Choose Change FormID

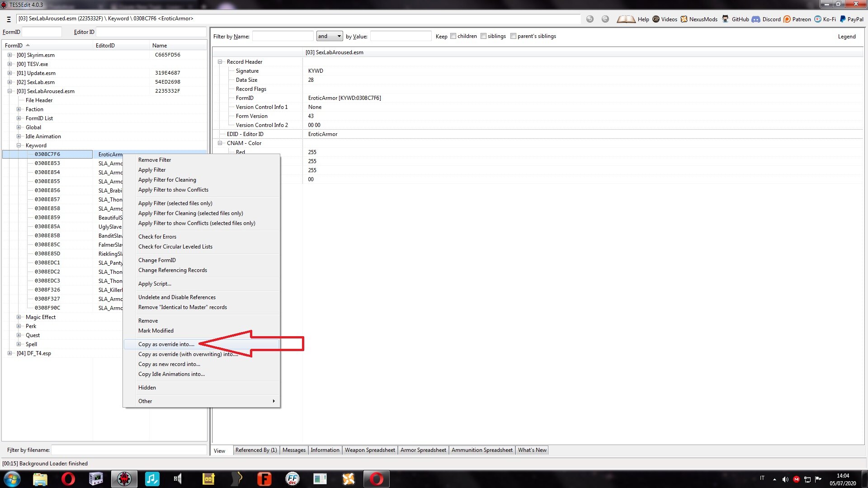pos(202,260)
